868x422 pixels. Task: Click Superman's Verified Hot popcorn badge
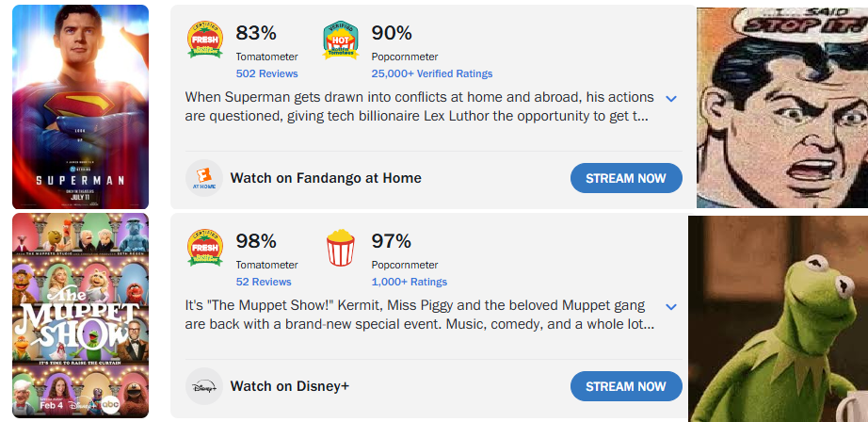(340, 42)
